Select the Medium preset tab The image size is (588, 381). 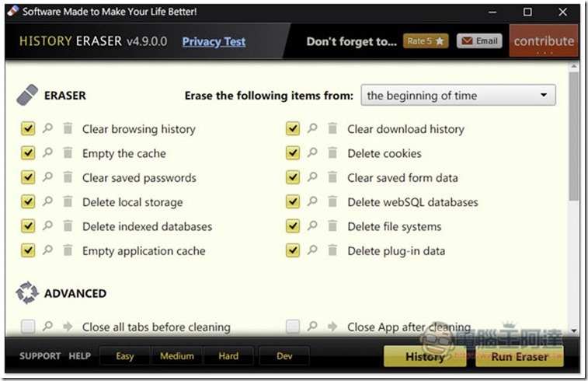click(x=177, y=356)
